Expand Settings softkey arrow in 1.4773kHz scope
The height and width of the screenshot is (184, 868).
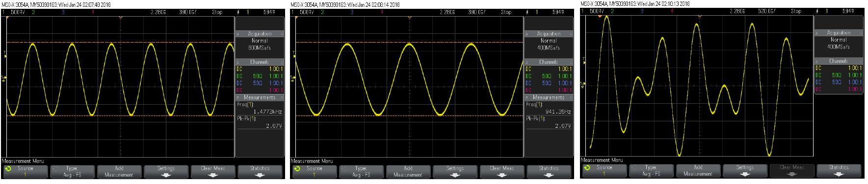(x=166, y=175)
